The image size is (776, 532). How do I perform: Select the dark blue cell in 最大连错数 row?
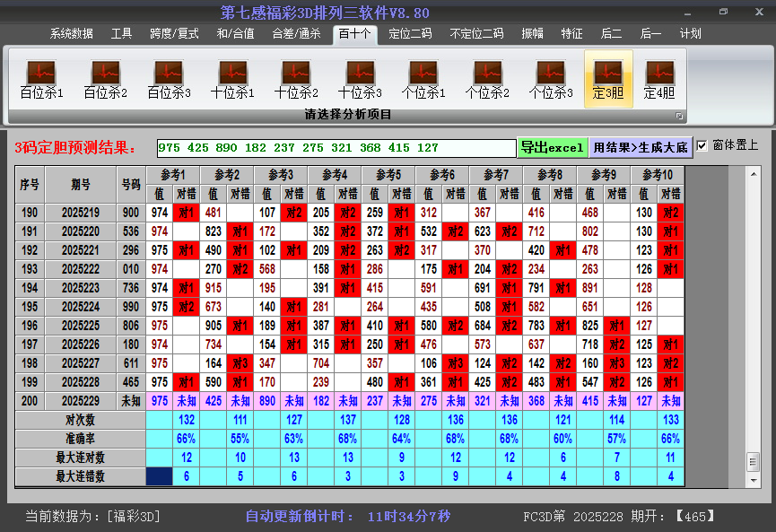click(160, 476)
